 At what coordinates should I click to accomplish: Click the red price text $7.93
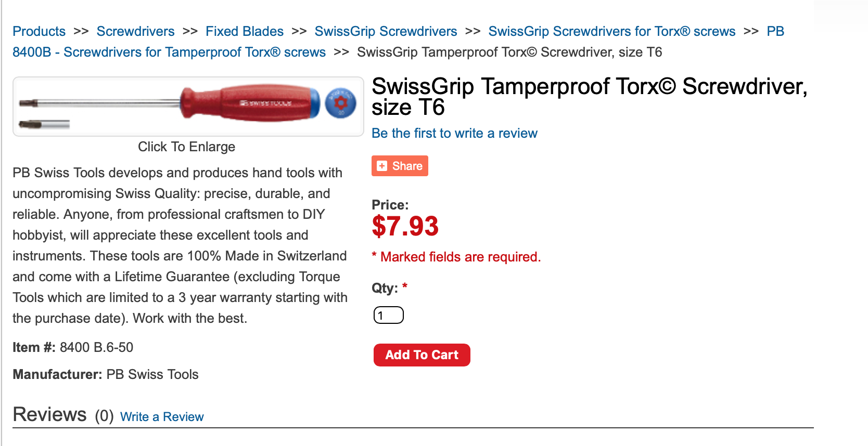pos(405,226)
